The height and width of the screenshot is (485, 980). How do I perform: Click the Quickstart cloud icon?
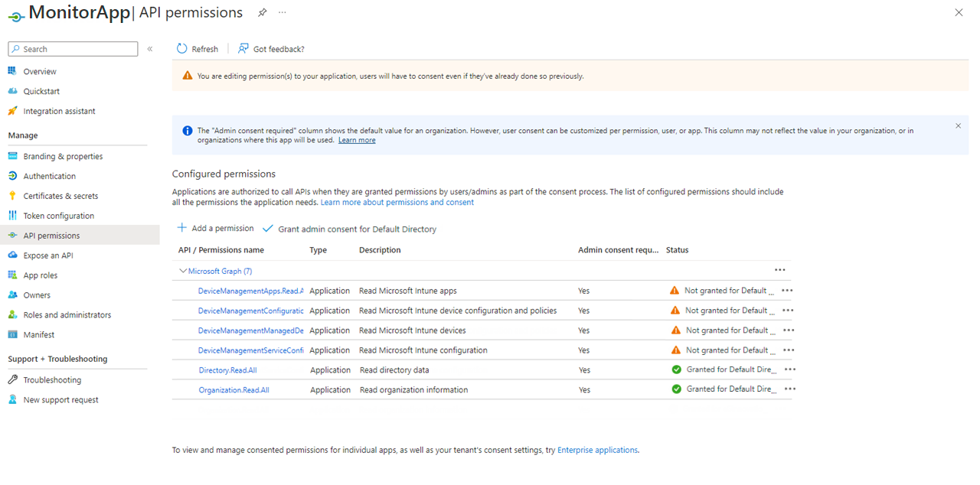click(x=12, y=91)
